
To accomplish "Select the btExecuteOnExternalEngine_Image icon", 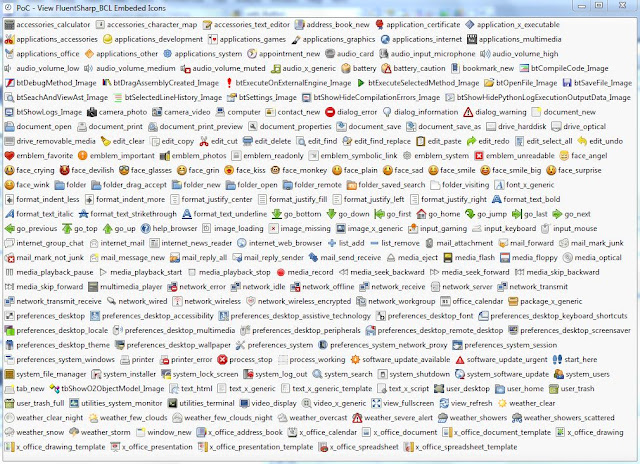I will coord(229,83).
